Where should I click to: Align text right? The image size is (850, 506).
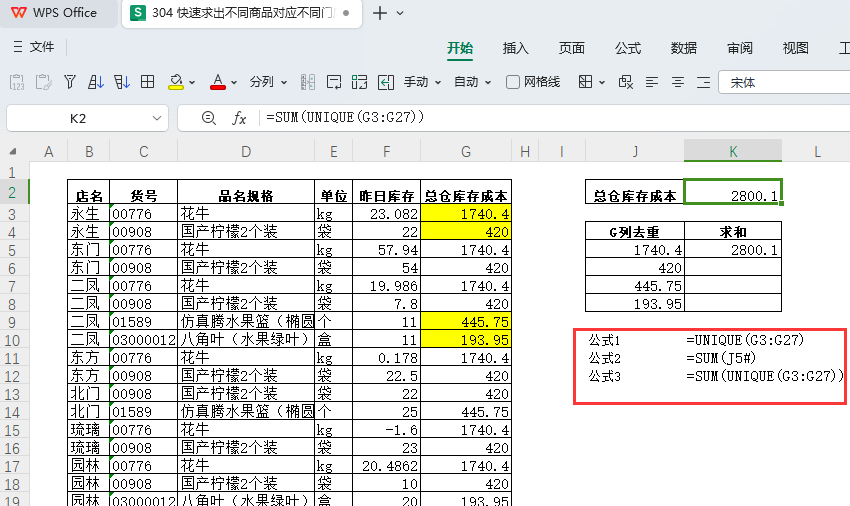(704, 82)
